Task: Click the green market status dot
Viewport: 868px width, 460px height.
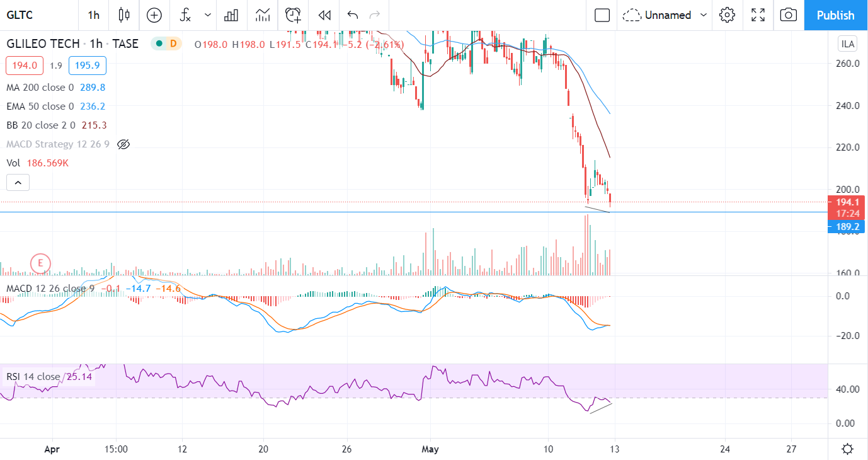Action: 158,44
